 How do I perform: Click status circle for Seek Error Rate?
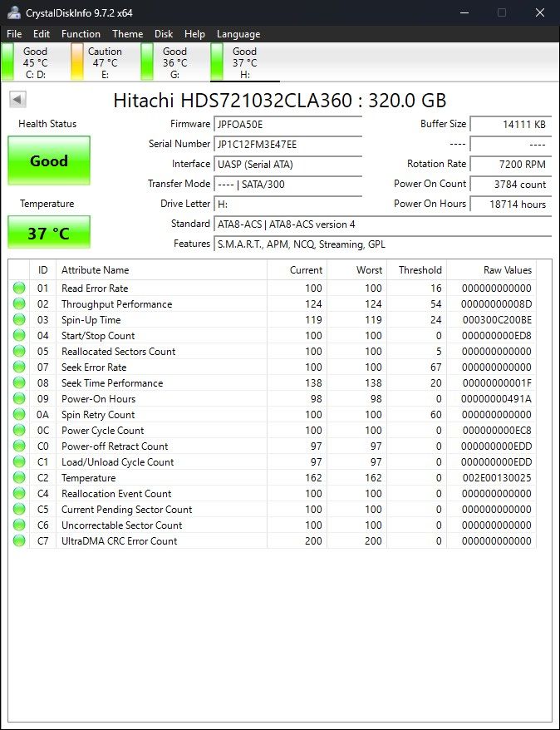[x=19, y=367]
